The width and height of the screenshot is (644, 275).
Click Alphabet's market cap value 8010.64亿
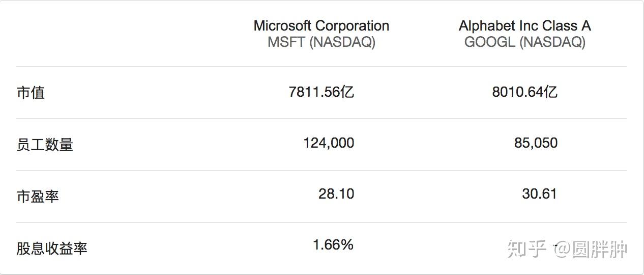524,92
